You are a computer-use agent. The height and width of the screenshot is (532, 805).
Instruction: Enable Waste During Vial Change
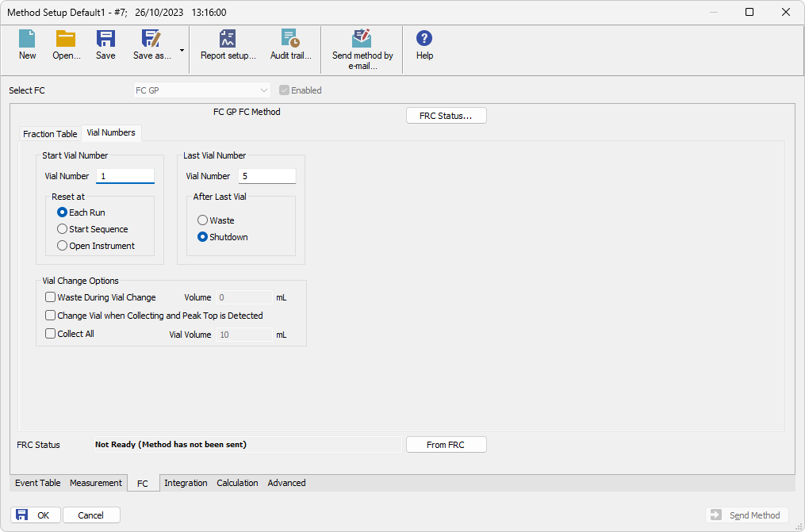[50, 297]
